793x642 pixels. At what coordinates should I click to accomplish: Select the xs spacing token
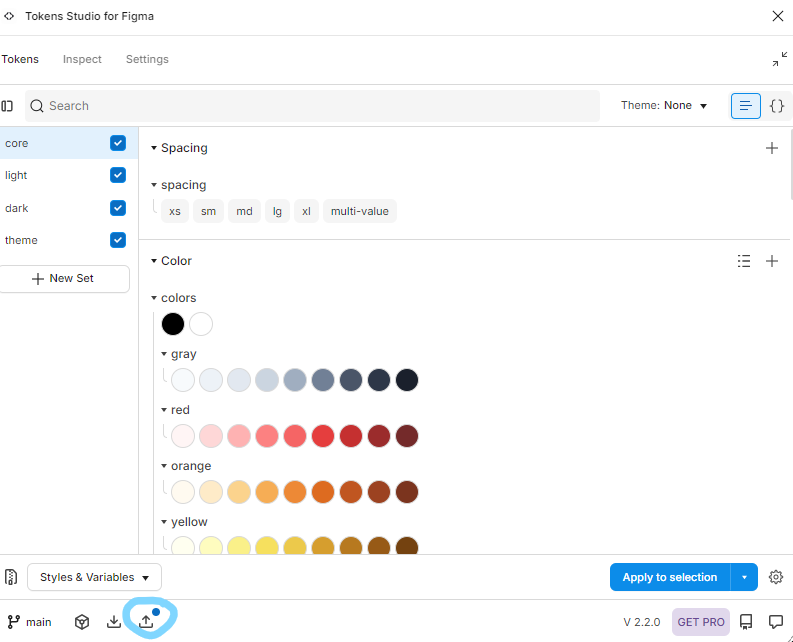[175, 211]
